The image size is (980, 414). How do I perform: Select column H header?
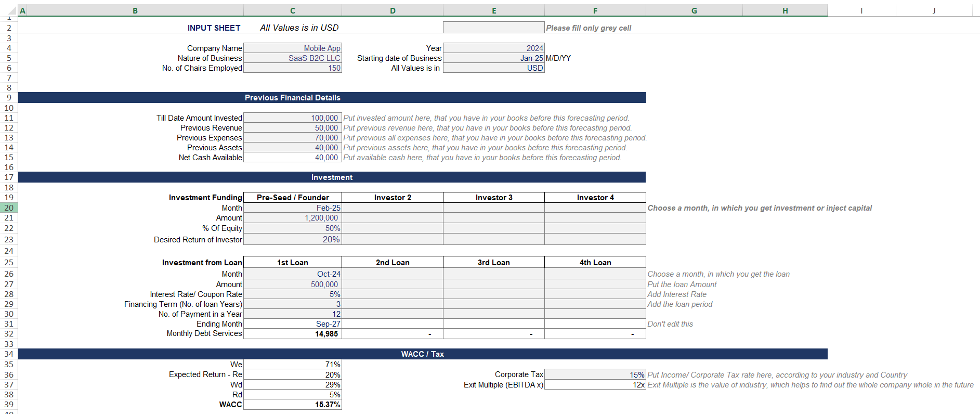[x=785, y=10]
